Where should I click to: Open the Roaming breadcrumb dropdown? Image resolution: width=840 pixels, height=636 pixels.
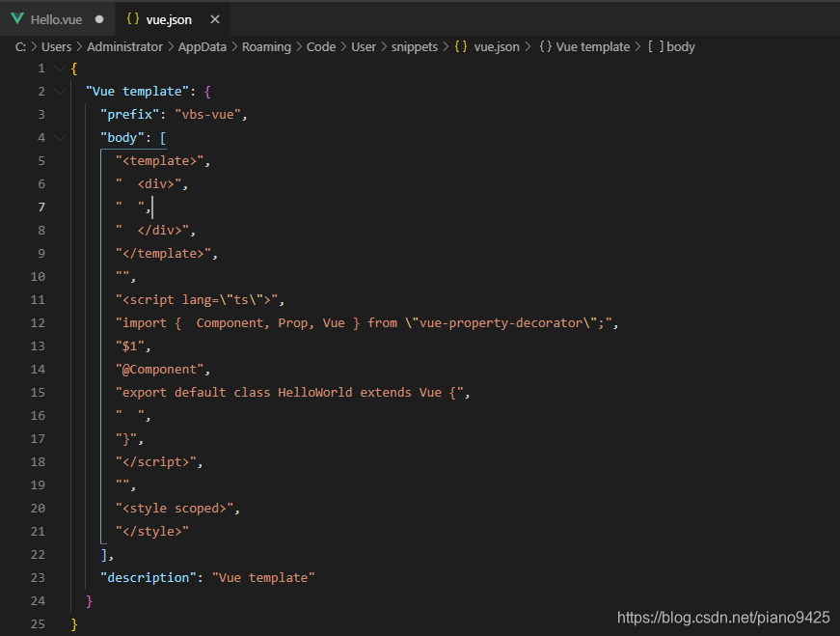pyautogui.click(x=266, y=46)
